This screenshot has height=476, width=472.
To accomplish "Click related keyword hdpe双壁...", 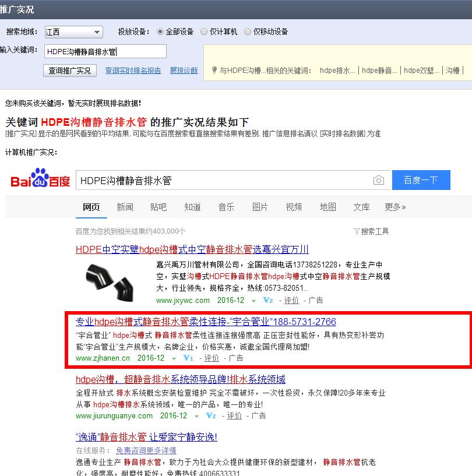I will point(421,70).
